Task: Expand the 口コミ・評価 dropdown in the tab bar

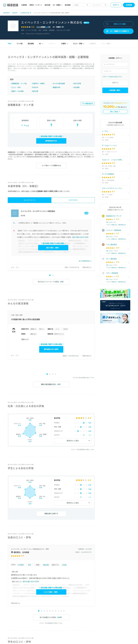Action: click(x=79, y=43)
